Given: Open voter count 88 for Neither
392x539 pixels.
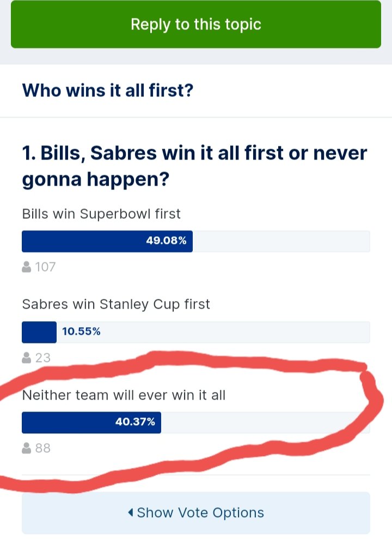Looking at the screenshot, I should tap(43, 448).
